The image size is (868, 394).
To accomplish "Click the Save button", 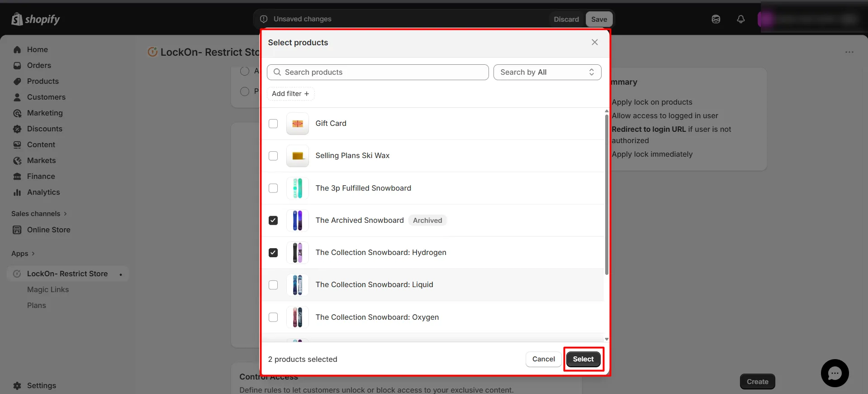I will [599, 19].
